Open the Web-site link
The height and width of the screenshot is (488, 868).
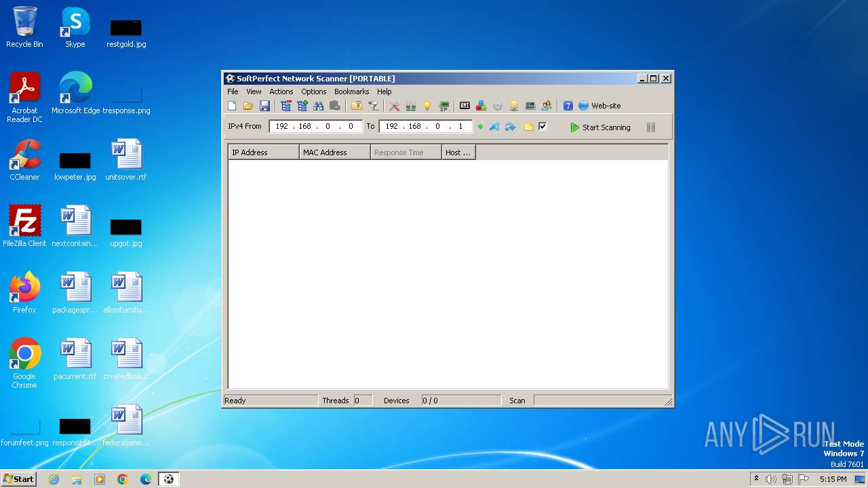tap(599, 106)
